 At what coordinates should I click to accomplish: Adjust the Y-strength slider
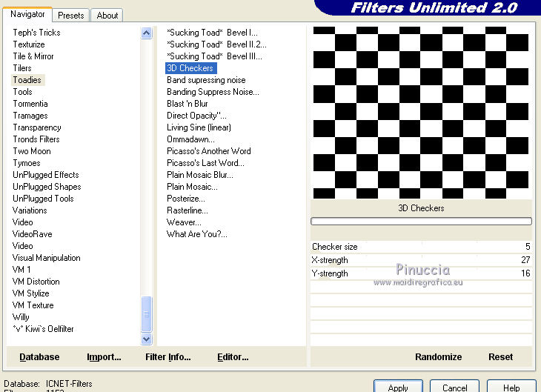coord(421,273)
